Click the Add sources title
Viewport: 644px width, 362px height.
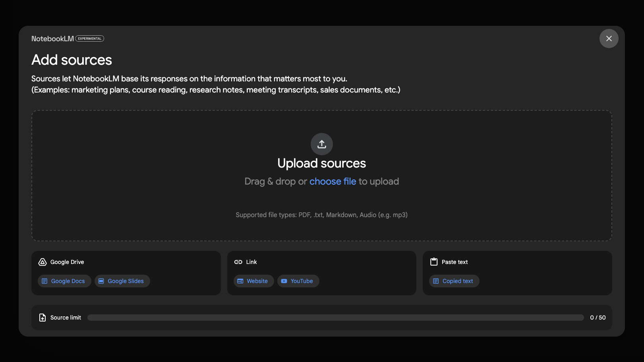coord(72,60)
